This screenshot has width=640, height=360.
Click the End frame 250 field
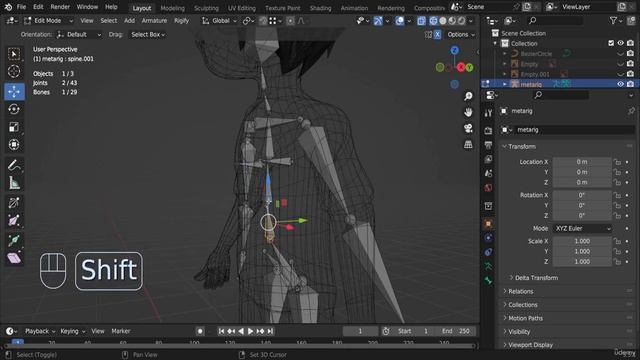[x=456, y=331]
